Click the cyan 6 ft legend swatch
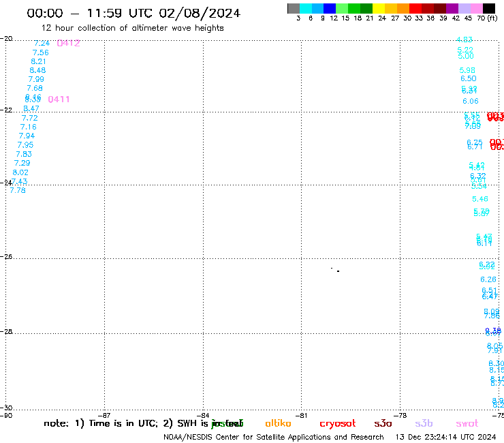 point(306,8)
